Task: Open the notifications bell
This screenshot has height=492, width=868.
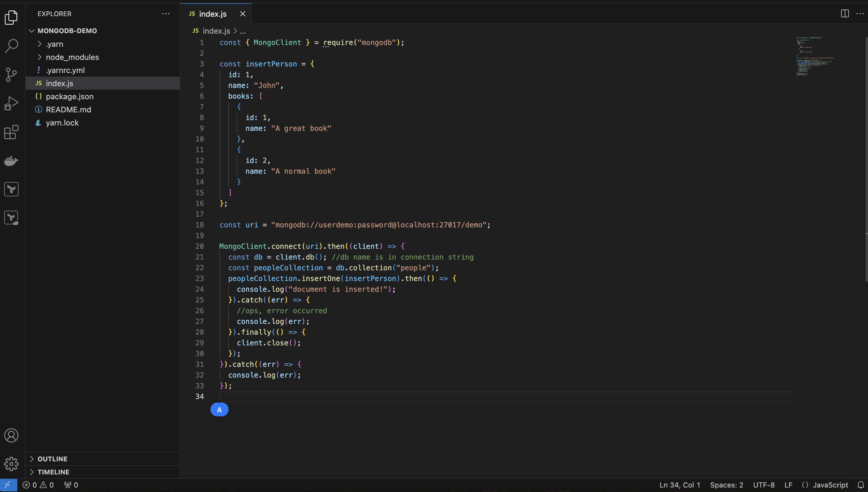Action: (x=861, y=485)
